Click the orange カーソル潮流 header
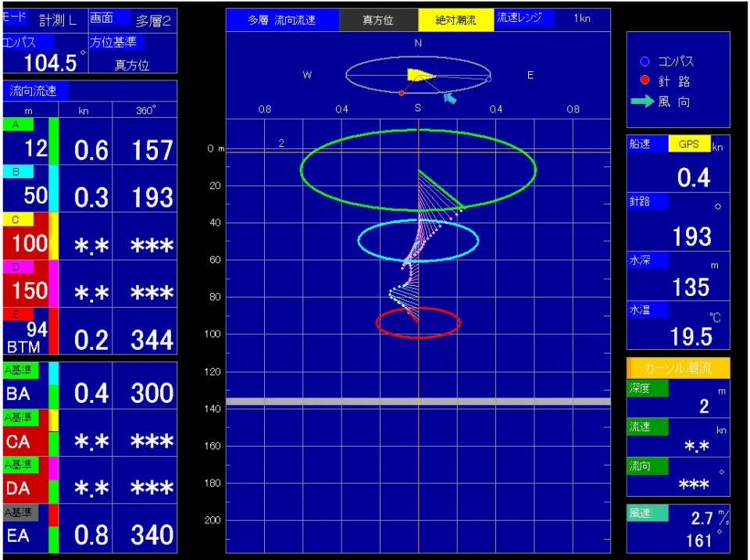Screen dimensions: 750x560 pos(678,368)
